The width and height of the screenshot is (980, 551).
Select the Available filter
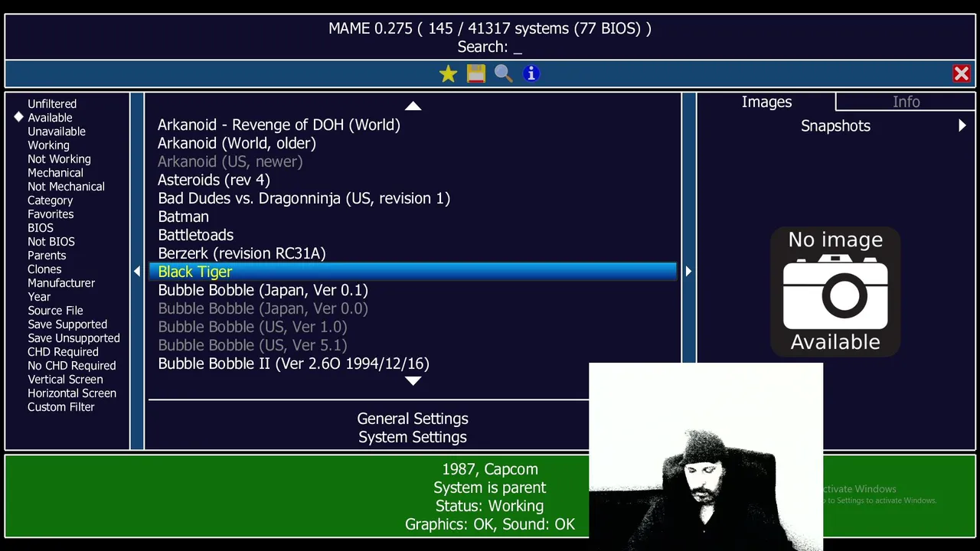coord(50,118)
